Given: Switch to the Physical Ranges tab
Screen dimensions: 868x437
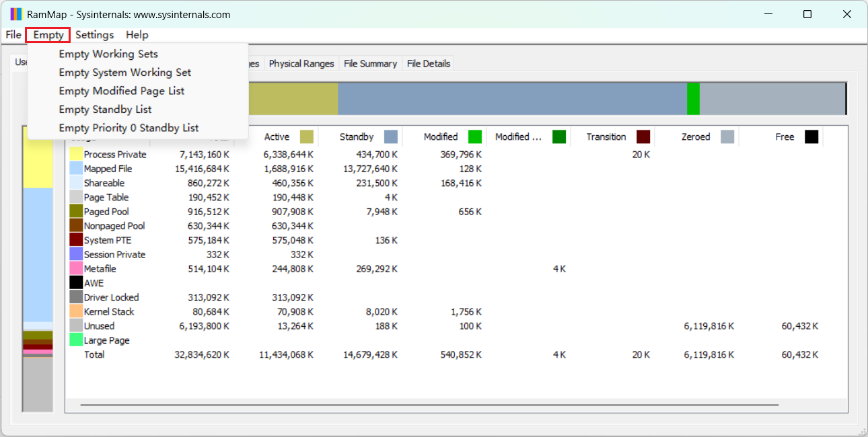Looking at the screenshot, I should point(301,64).
